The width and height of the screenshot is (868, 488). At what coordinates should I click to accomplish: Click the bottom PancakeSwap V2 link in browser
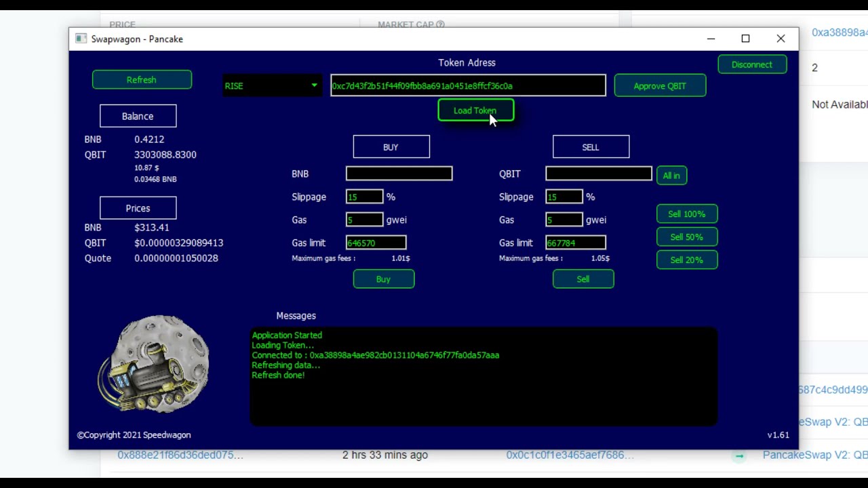tap(815, 455)
